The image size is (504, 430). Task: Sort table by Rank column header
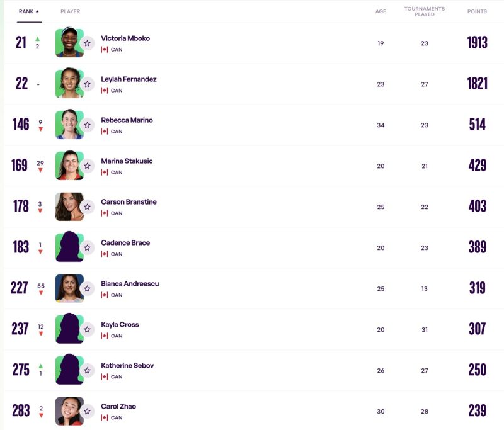26,11
